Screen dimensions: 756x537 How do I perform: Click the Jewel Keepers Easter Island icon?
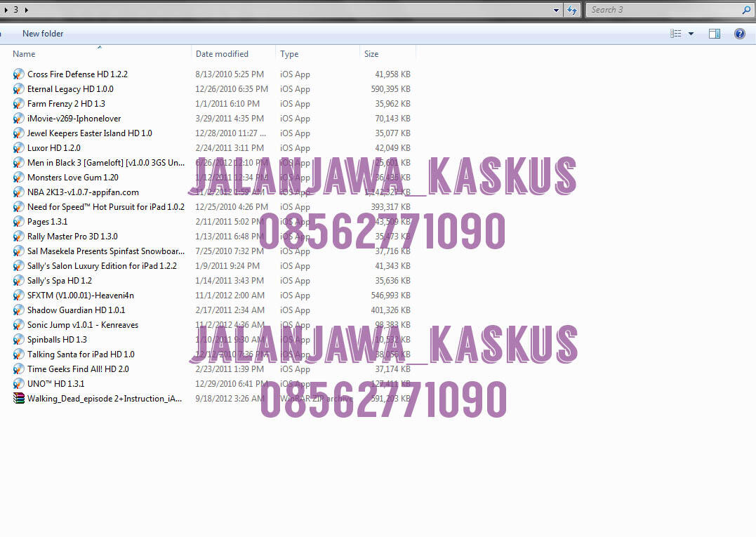[x=18, y=133]
